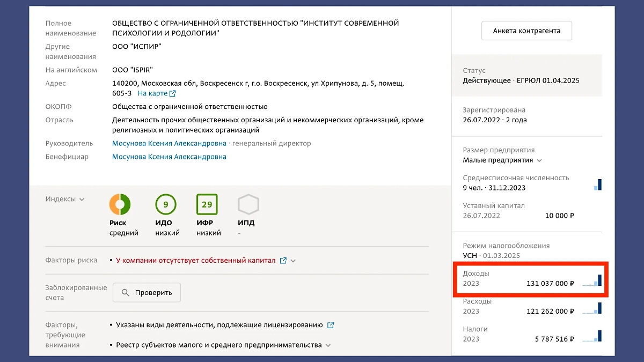Expand details of собственный капитал risk factor

pos(292,260)
